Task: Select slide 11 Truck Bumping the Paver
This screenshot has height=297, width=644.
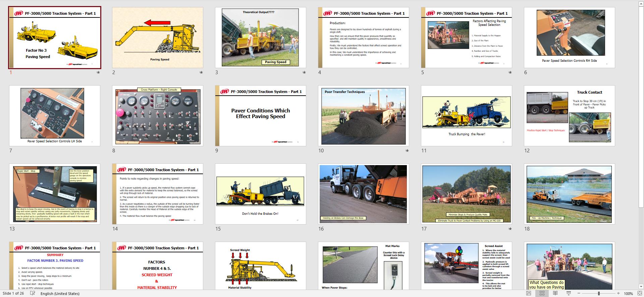Action: click(467, 116)
